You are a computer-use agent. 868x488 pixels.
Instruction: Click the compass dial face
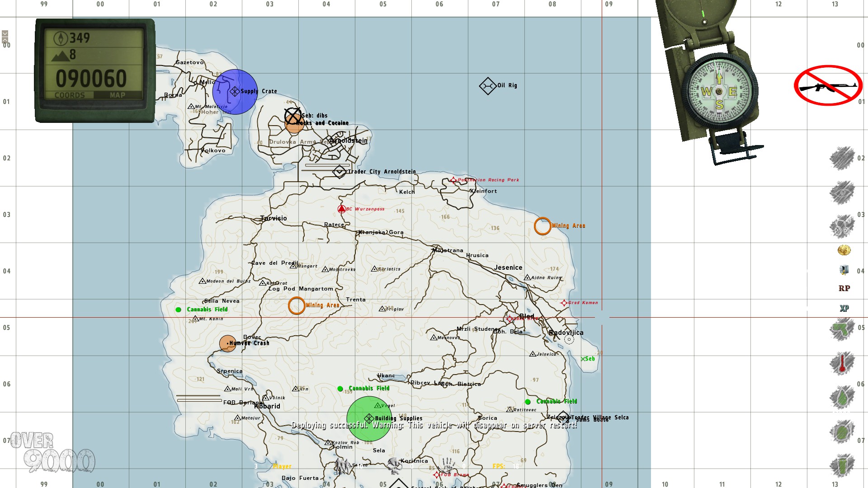[719, 91]
